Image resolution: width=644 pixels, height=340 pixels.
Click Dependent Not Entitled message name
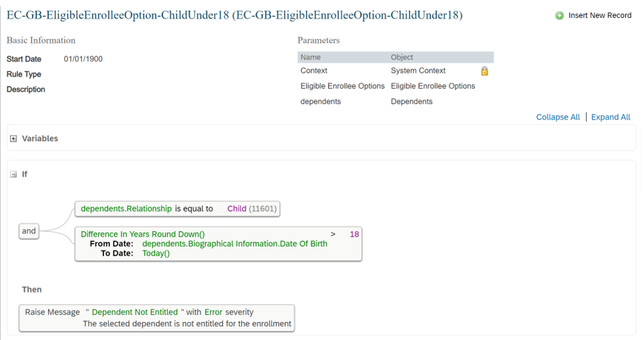tap(135, 312)
